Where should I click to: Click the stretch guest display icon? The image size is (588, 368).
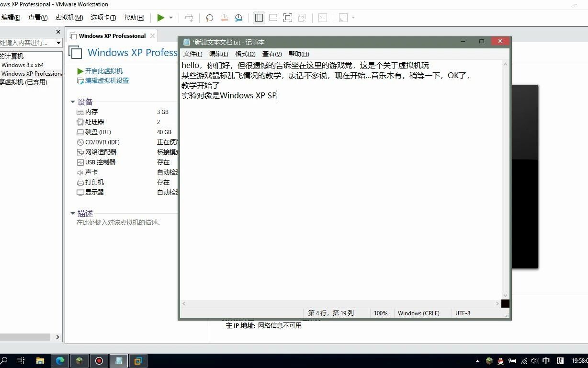point(343,18)
